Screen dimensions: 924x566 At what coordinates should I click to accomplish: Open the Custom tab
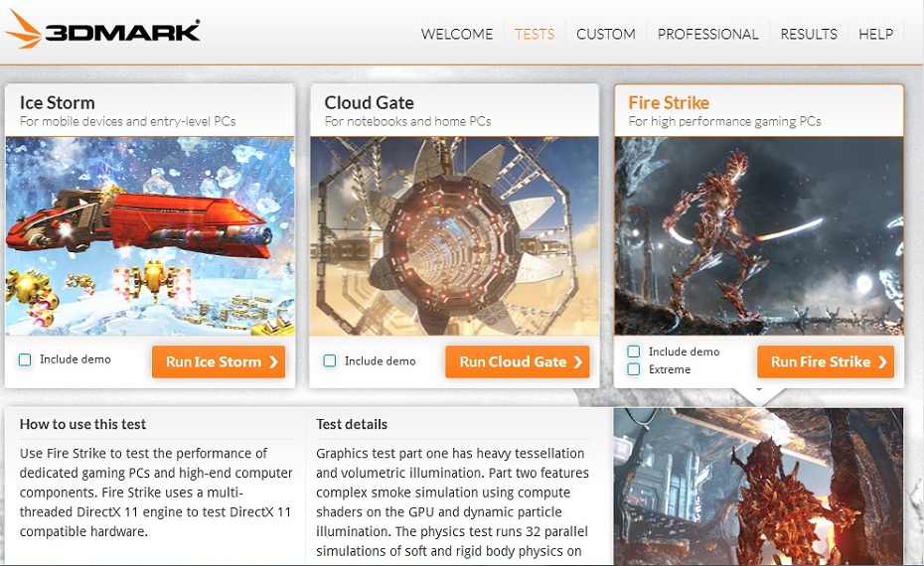pyautogui.click(x=606, y=34)
